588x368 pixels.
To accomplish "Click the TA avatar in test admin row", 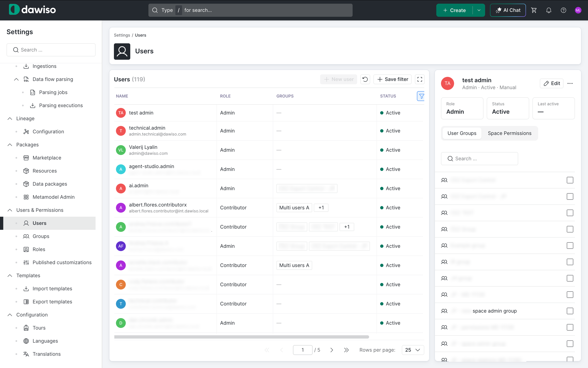I will click(x=121, y=113).
